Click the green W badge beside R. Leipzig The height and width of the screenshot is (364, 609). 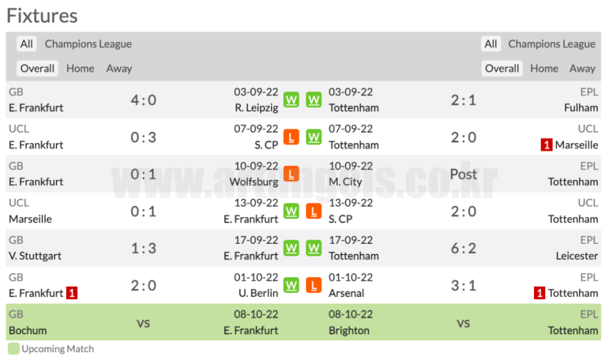291,100
